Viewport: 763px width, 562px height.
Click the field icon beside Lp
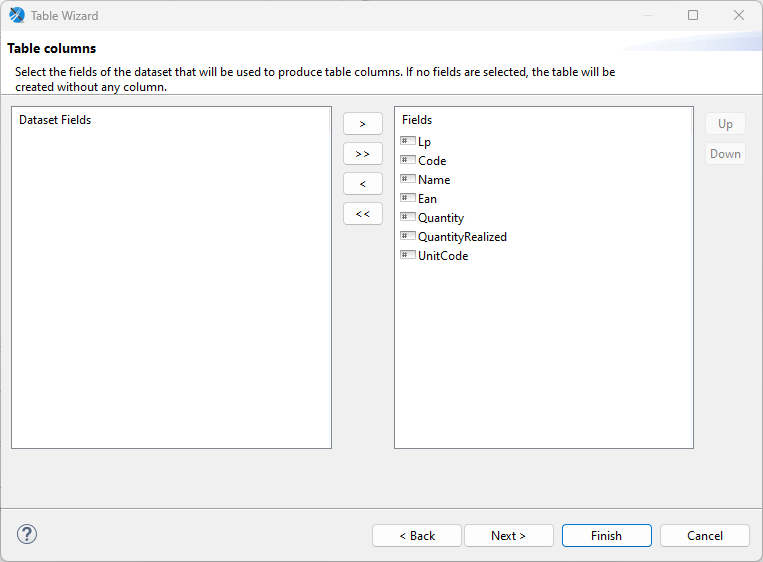[x=408, y=141]
